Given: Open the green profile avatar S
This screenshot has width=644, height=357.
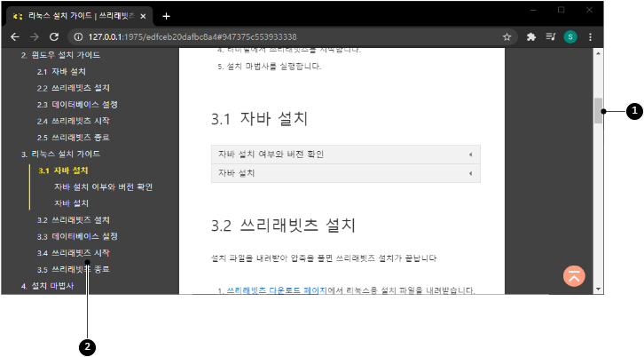Looking at the screenshot, I should click(570, 37).
